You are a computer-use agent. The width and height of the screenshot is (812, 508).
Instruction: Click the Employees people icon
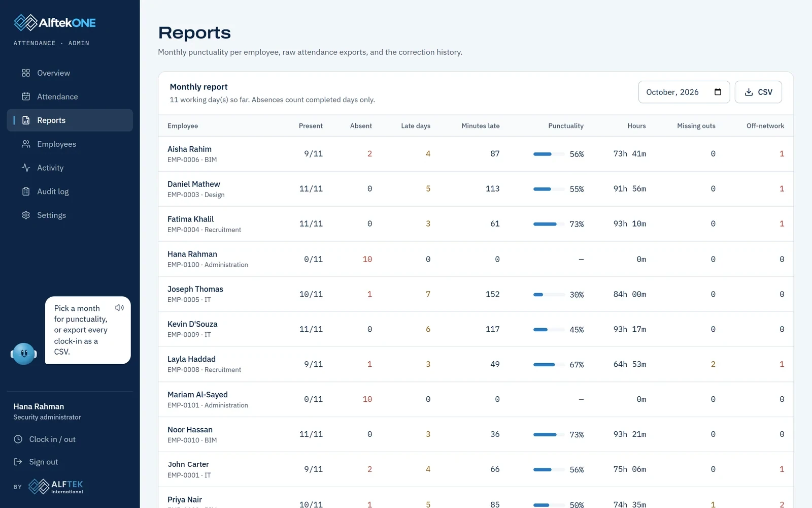point(26,144)
